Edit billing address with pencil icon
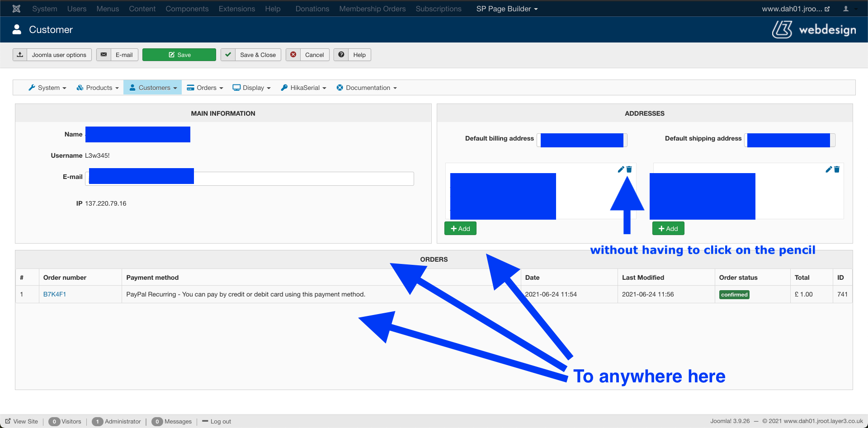The width and height of the screenshot is (868, 428). pos(621,169)
